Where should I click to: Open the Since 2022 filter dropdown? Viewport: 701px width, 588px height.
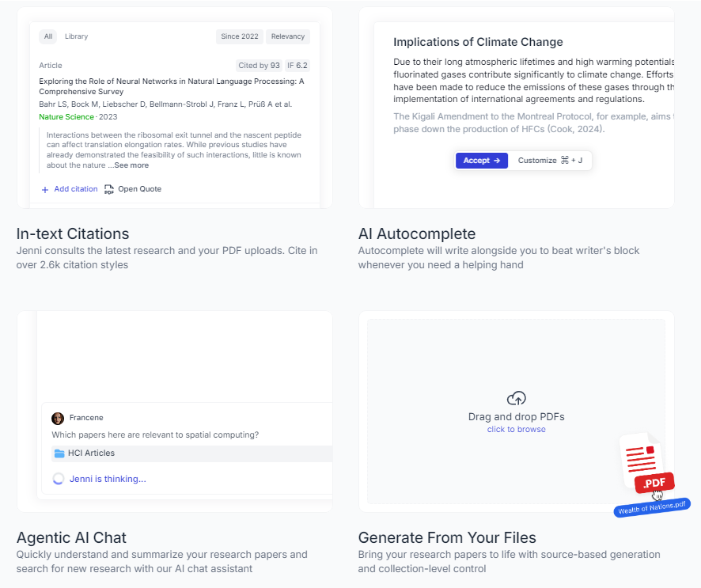tap(240, 36)
